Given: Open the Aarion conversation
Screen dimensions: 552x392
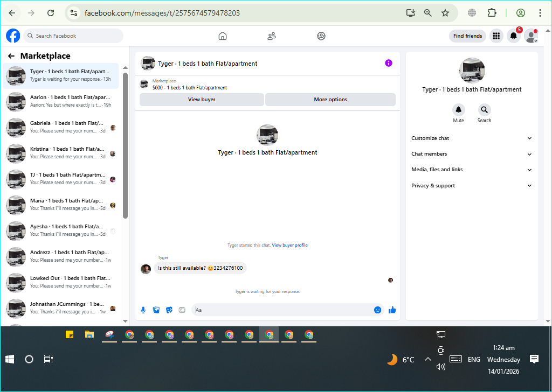Looking at the screenshot, I should pyautogui.click(x=60, y=101).
